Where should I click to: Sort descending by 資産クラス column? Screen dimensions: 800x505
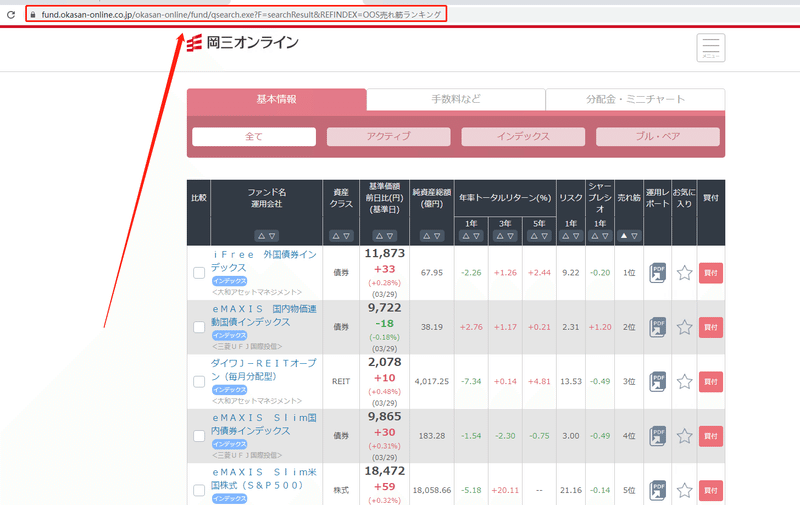click(x=346, y=236)
